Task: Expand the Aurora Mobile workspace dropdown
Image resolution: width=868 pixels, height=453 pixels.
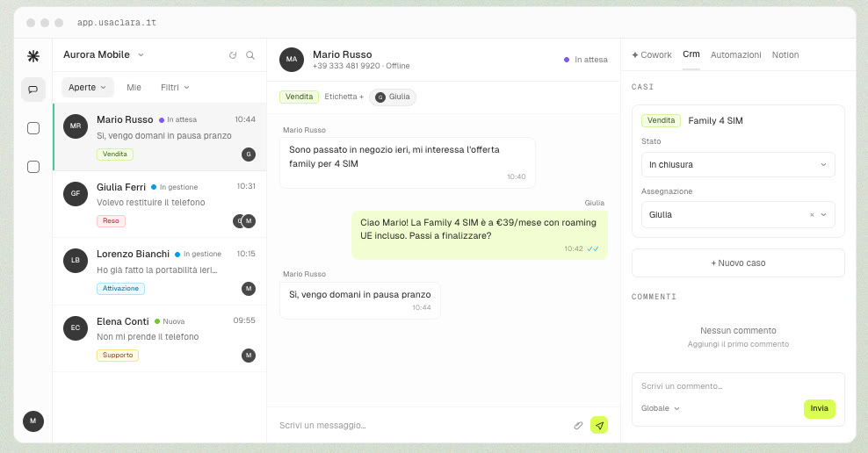Action: click(104, 54)
